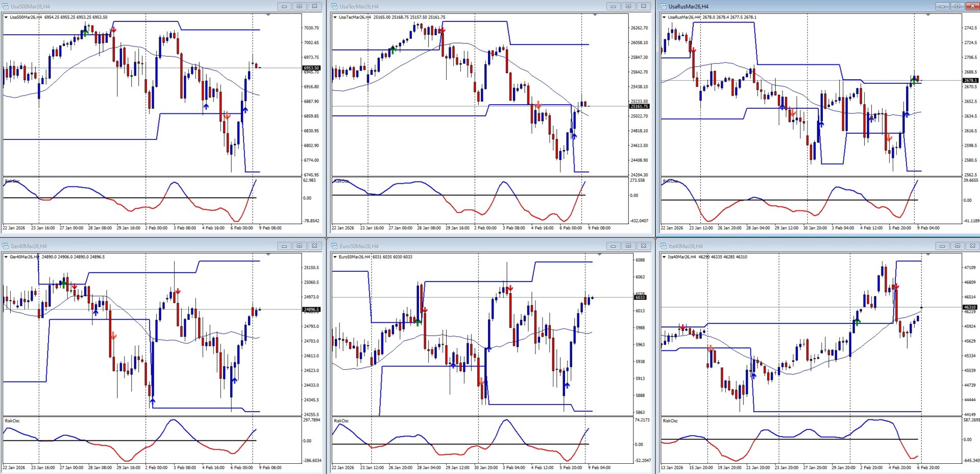Expand the UsaTecMar26 one-click trading arrow
The width and height of the screenshot is (980, 474).
pyautogui.click(x=335, y=17)
